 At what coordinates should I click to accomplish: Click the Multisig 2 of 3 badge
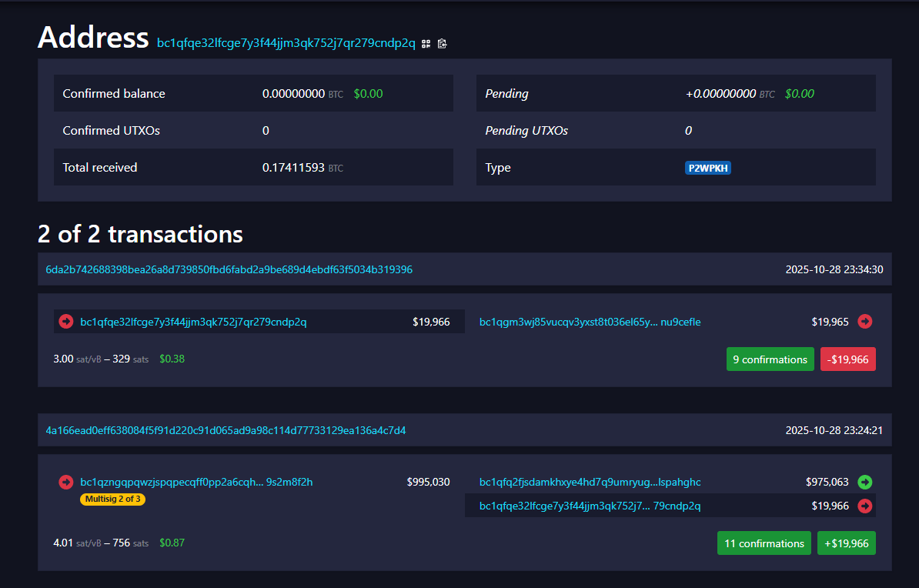click(112, 499)
